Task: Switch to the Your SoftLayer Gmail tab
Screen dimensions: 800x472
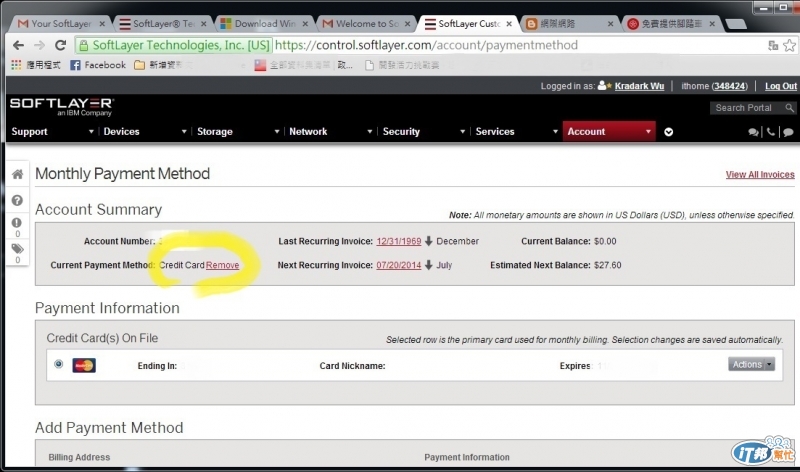Action: [61, 23]
